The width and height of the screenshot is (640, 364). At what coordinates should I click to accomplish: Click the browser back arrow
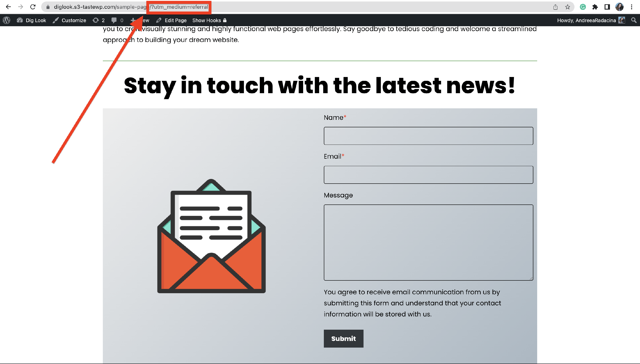(x=8, y=7)
